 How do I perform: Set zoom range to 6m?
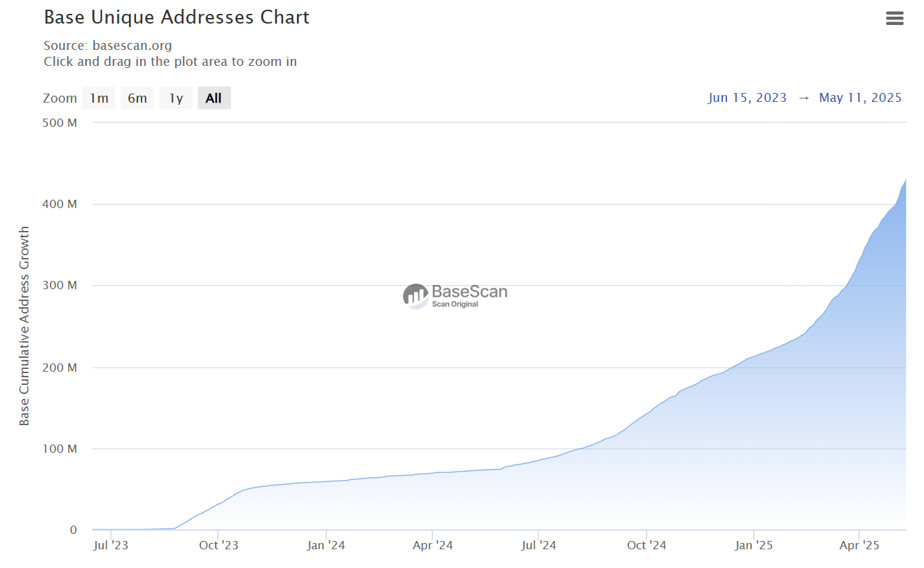(137, 98)
